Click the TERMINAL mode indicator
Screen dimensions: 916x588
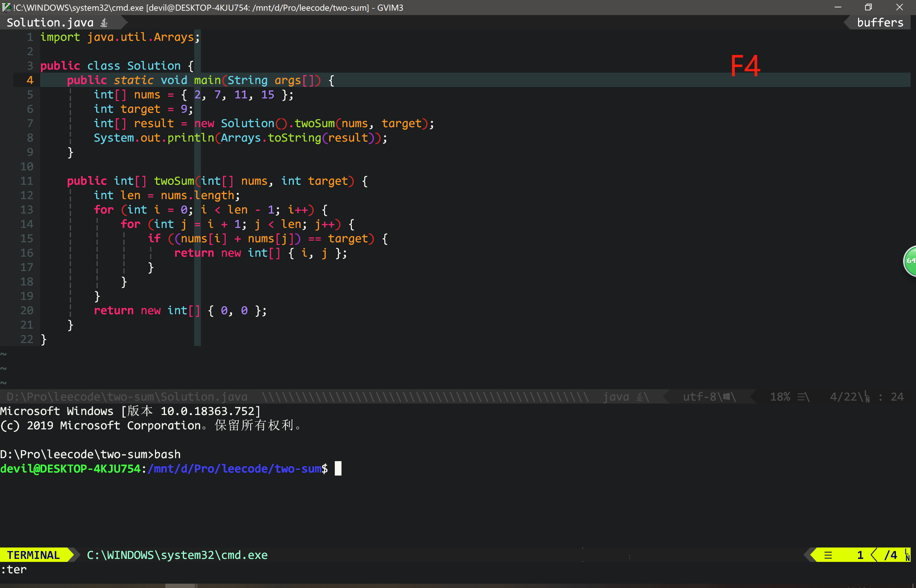[33, 555]
